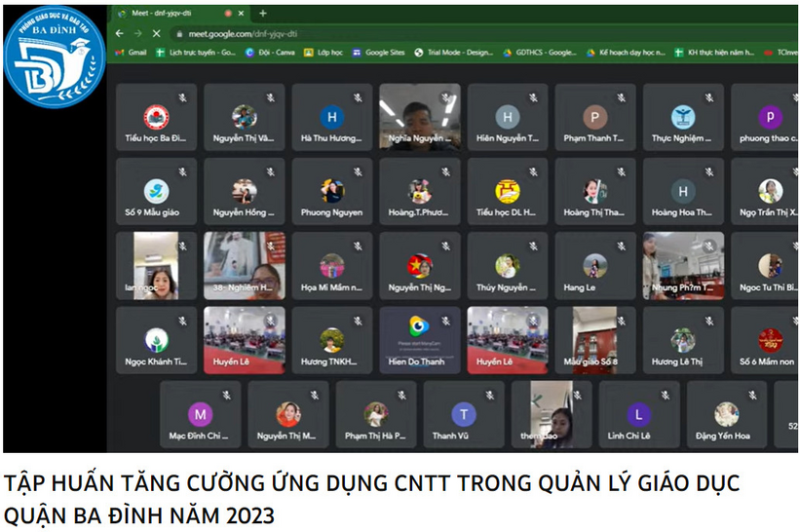Click the P avatar of Phạm Thanh T... participant
The image size is (799, 532).
(595, 118)
